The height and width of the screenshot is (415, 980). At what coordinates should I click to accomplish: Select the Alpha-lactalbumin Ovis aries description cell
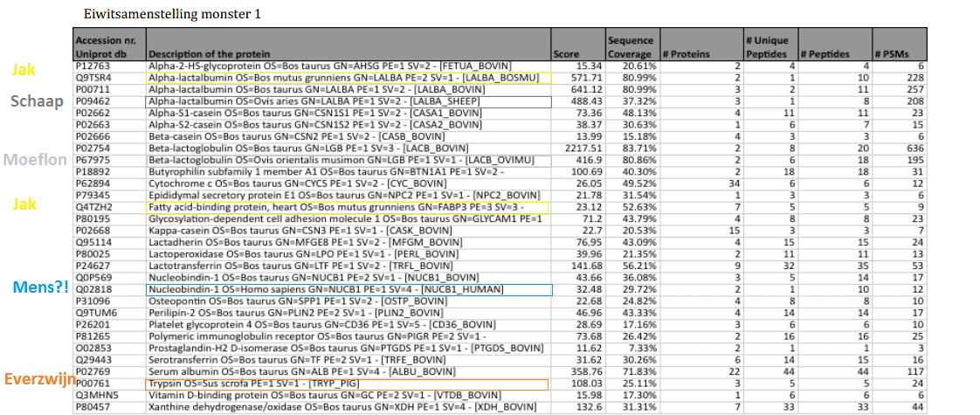[347, 102]
